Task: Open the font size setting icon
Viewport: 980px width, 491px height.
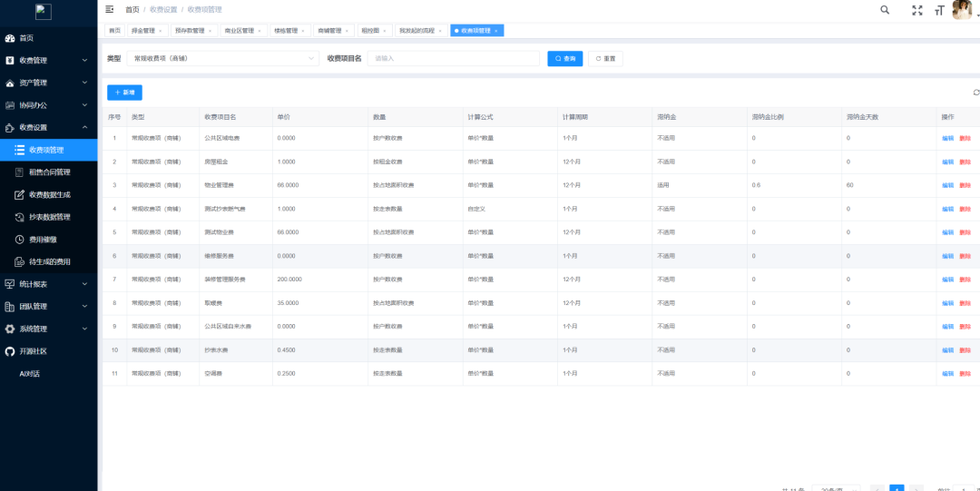Action: 939,10
